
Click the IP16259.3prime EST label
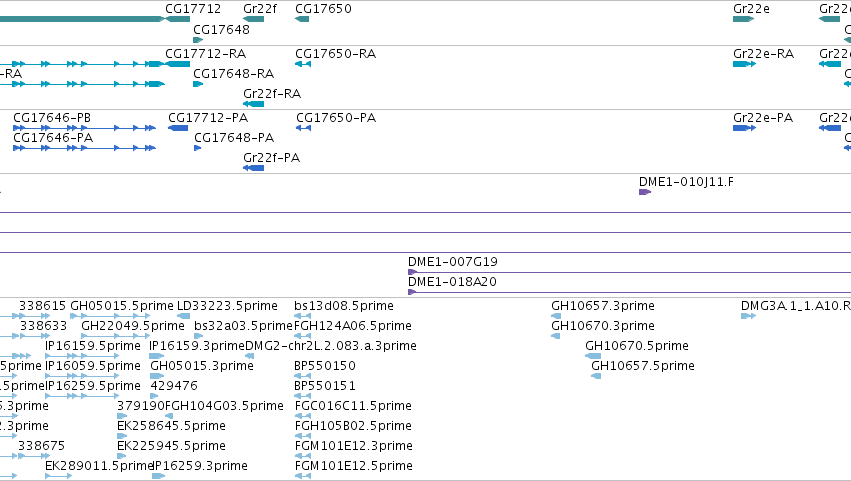[201, 466]
